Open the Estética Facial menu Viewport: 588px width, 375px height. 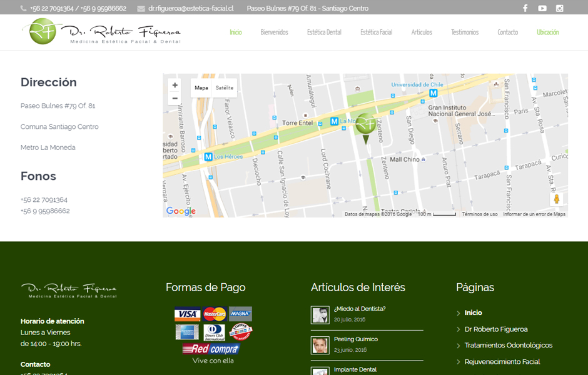(x=376, y=32)
